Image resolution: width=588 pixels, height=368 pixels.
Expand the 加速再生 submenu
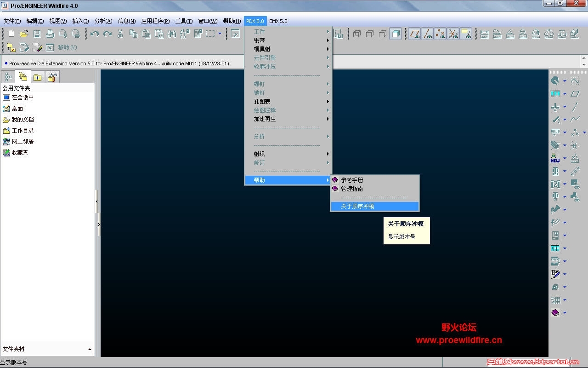pyautogui.click(x=288, y=119)
